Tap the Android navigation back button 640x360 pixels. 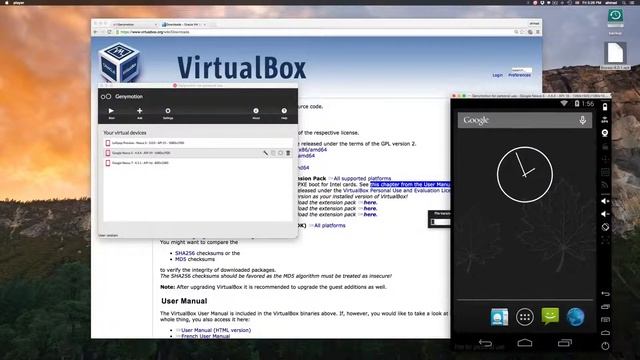point(485,343)
